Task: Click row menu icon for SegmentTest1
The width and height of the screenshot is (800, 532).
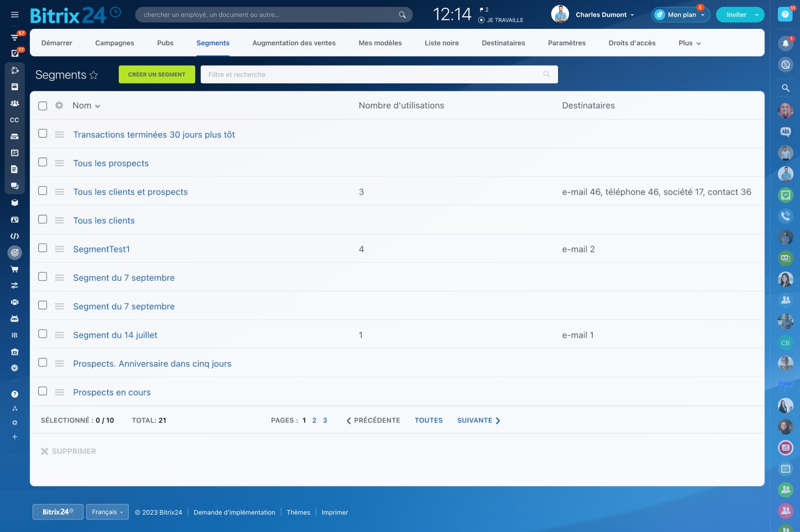Action: pos(60,249)
